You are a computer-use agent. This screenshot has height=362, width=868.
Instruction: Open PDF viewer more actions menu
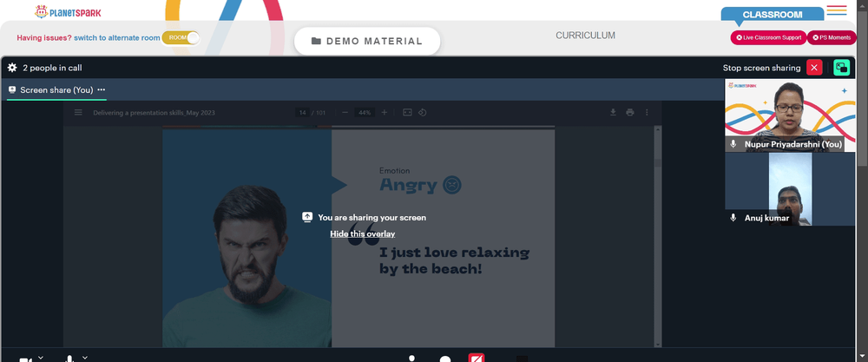point(647,112)
